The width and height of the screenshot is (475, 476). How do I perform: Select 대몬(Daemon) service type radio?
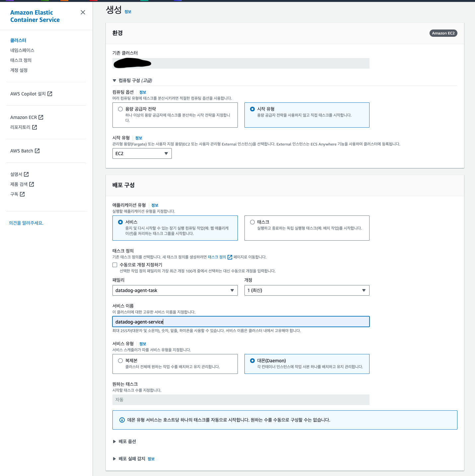(252, 360)
